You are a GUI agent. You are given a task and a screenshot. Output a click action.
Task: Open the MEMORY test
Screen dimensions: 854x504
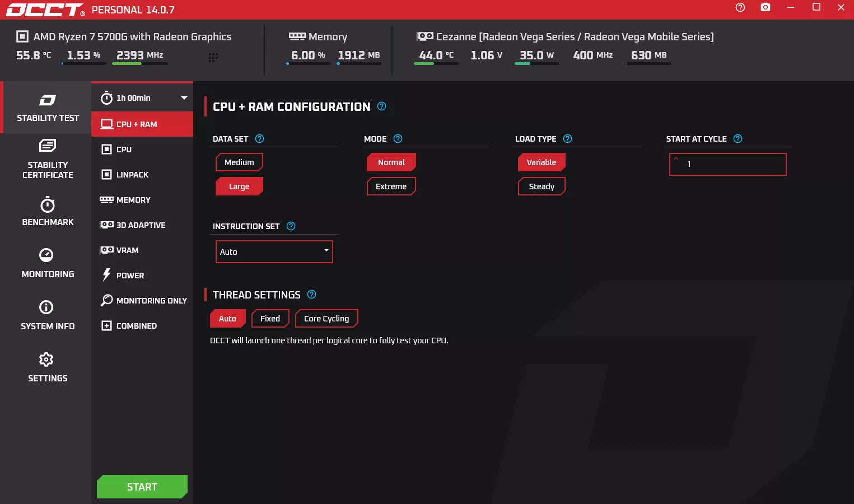pyautogui.click(x=142, y=200)
